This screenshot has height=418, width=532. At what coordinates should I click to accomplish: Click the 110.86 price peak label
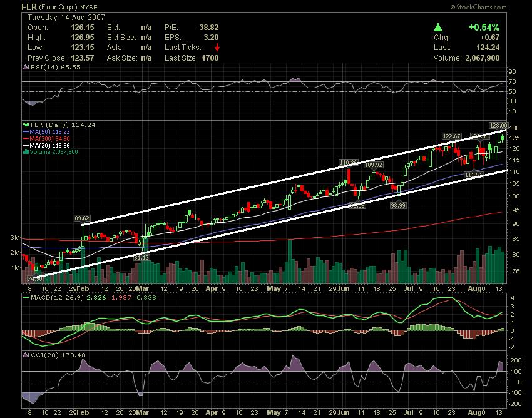pos(349,163)
